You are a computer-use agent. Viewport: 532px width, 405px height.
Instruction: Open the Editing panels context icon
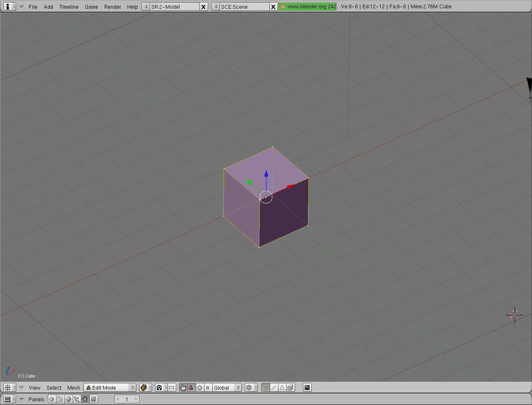coord(85,399)
